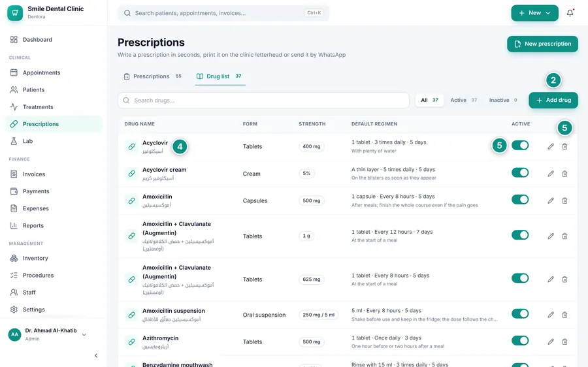Disable Amoxicillin suspension active switch

520,313
